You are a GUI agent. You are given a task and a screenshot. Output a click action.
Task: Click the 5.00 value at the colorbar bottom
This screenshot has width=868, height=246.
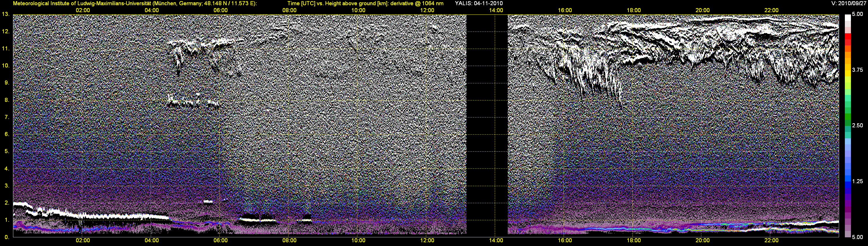tap(858, 237)
